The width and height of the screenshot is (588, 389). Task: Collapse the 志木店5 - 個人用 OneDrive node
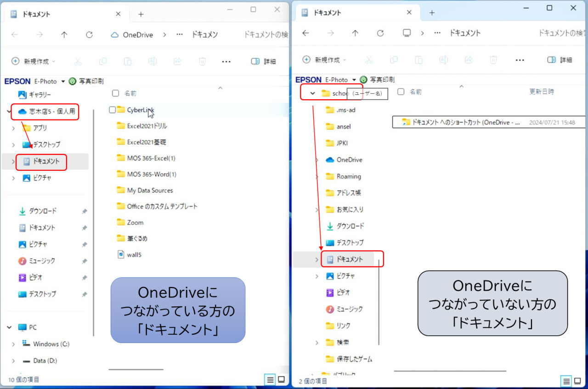tap(9, 111)
